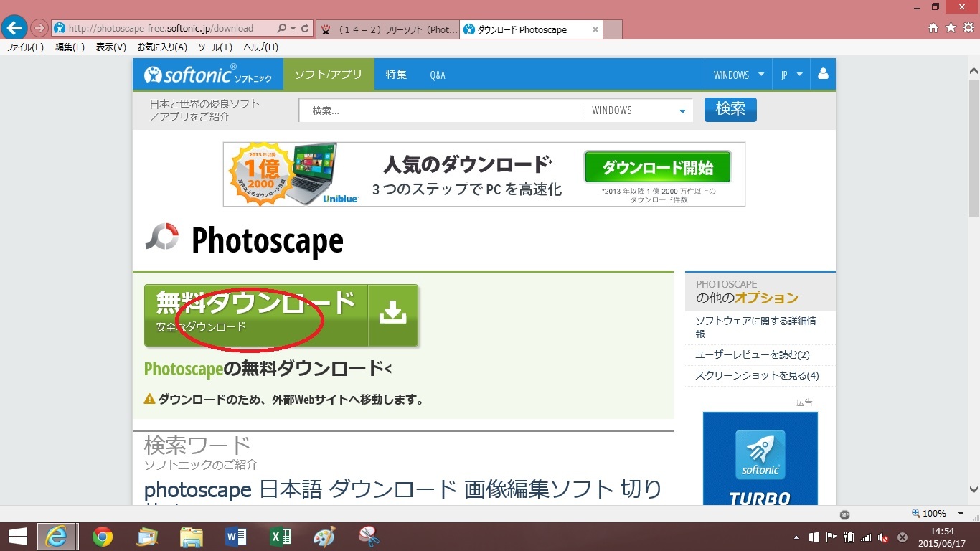Launch Word from the taskbar
Screen dimensions: 980x551
(x=236, y=537)
